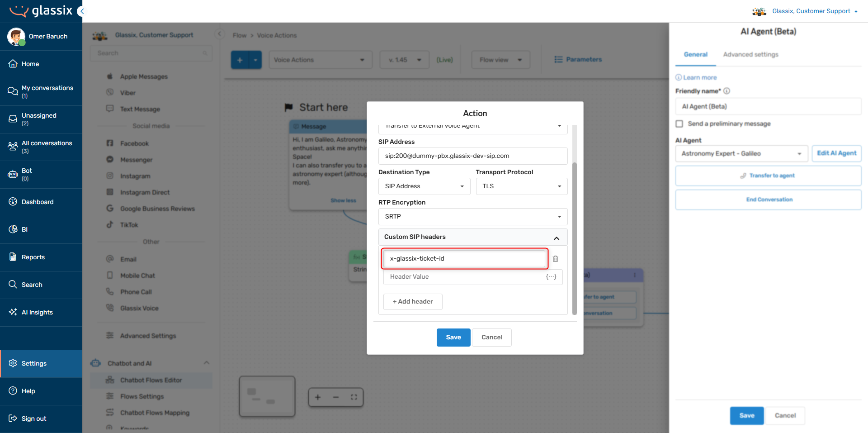Switch to the General tab
This screenshot has height=433, width=868.
click(695, 55)
